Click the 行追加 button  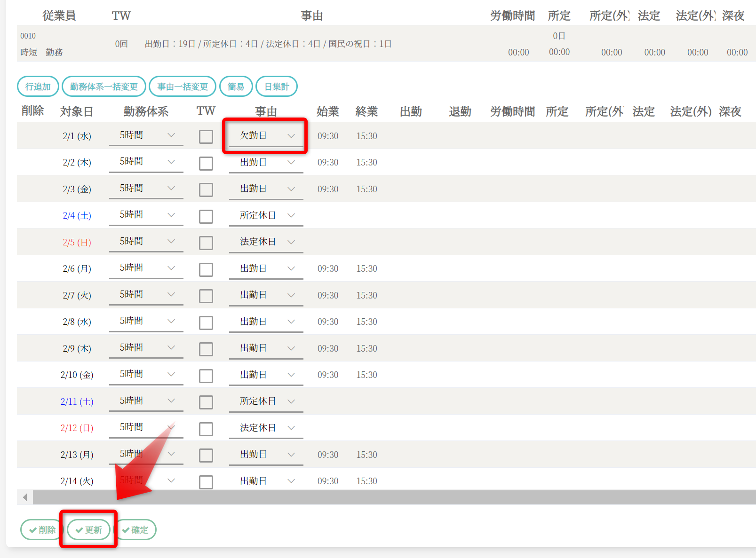point(38,86)
